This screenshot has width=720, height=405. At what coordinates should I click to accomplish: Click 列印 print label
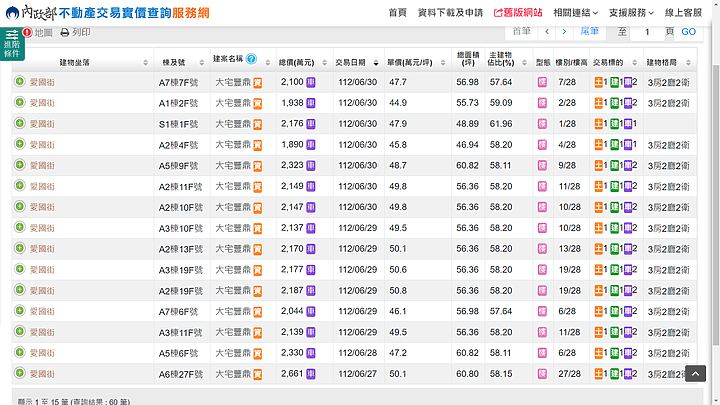(x=81, y=32)
